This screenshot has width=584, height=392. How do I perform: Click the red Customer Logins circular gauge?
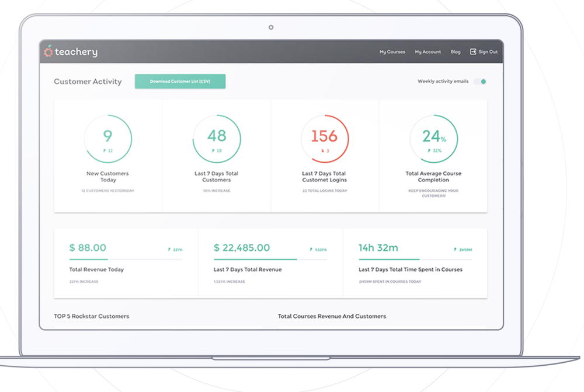pos(325,139)
